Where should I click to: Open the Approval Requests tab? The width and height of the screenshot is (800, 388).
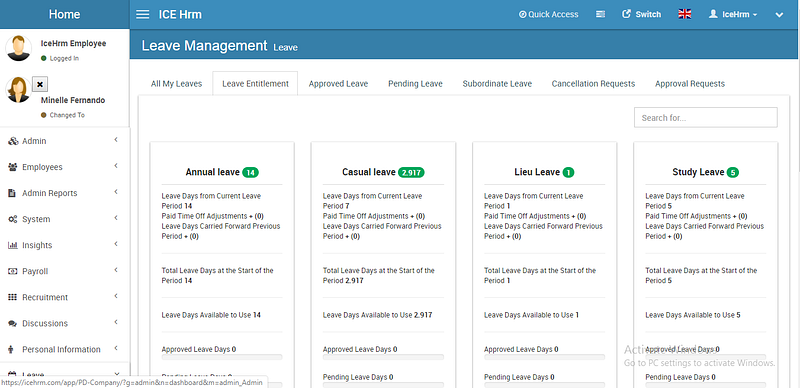690,84
